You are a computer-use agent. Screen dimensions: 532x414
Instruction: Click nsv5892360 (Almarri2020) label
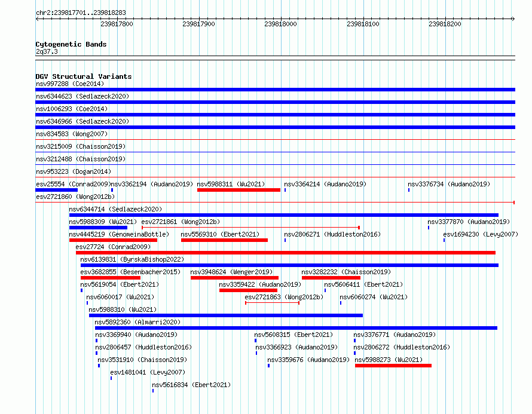tap(137, 322)
